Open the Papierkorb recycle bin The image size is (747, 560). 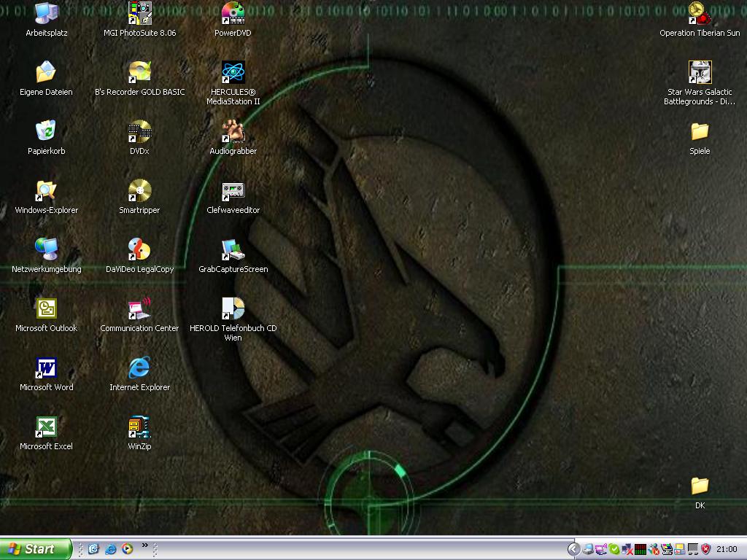pyautogui.click(x=46, y=131)
